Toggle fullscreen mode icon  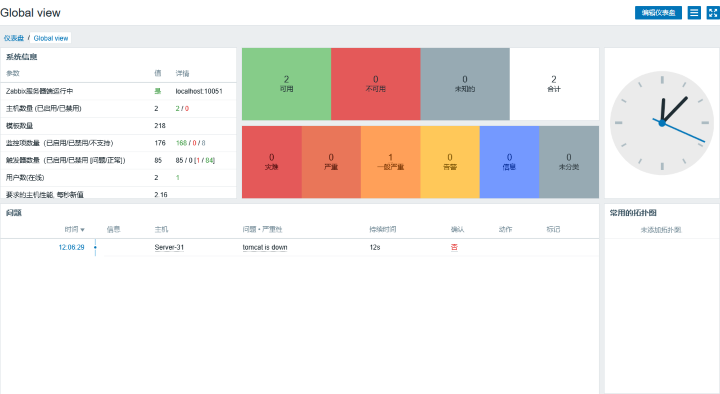[x=713, y=13]
